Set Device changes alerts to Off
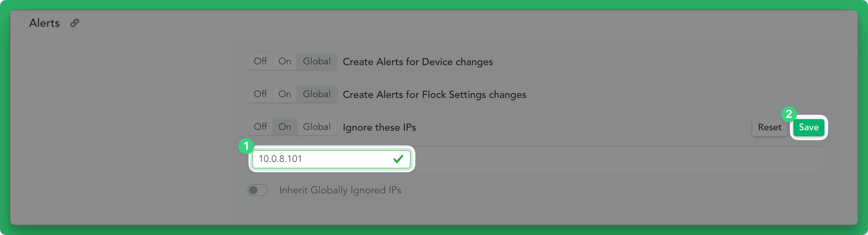Image resolution: width=868 pixels, height=235 pixels. [x=260, y=62]
